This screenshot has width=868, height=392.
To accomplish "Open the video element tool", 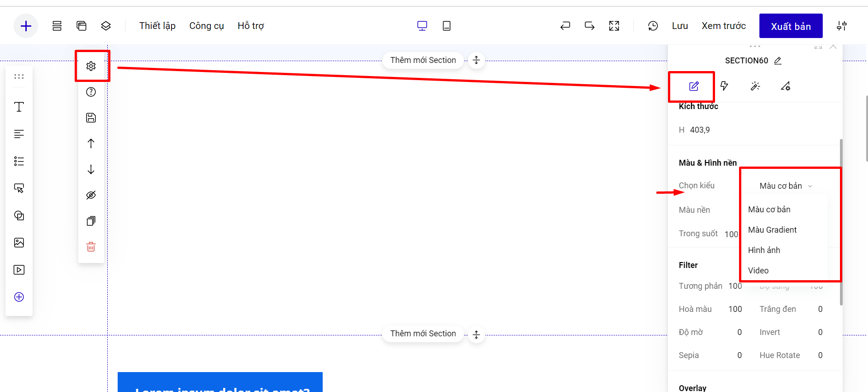I will [19, 270].
